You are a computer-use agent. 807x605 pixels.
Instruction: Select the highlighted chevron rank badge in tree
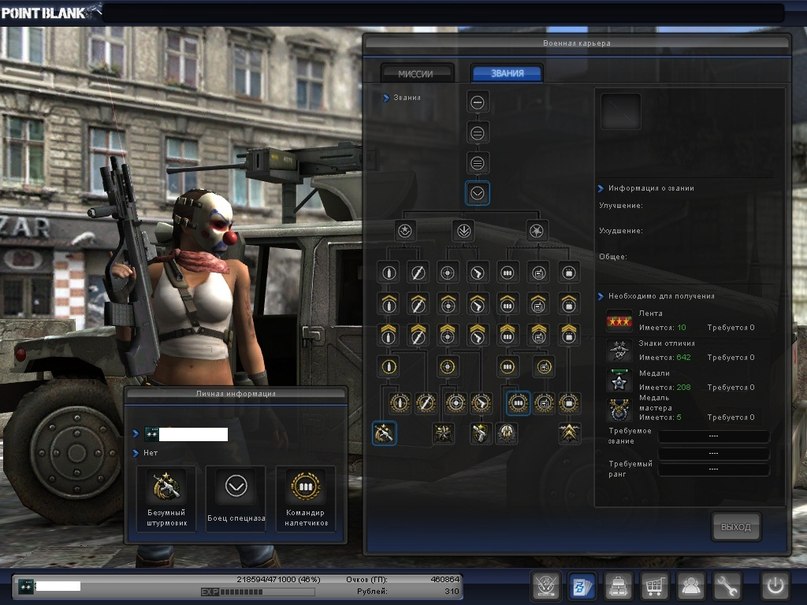click(478, 191)
